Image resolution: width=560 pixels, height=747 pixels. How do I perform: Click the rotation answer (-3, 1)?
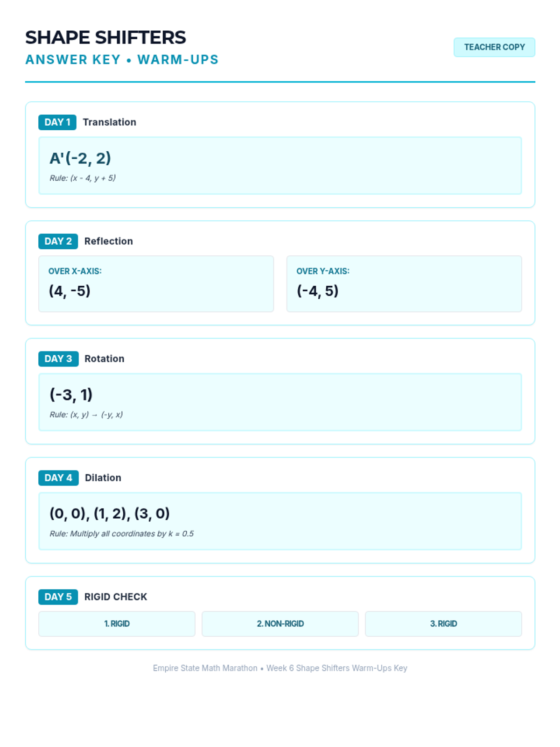click(71, 395)
